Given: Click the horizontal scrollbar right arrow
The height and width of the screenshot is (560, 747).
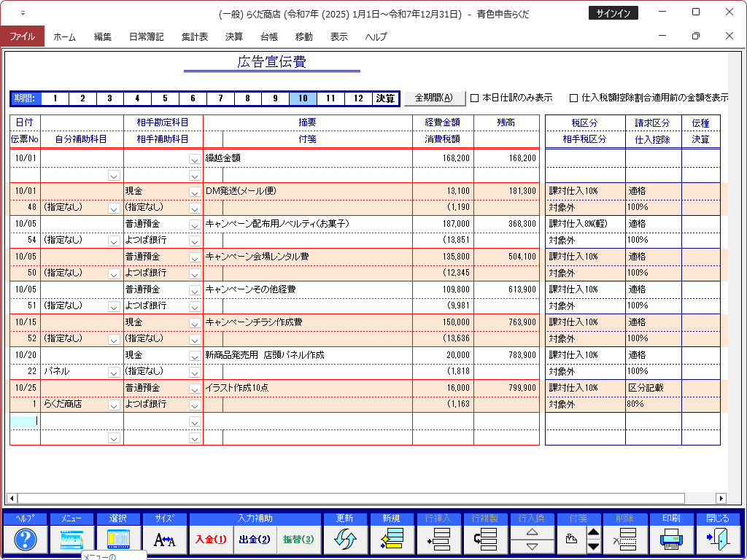Looking at the screenshot, I should pyautogui.click(x=721, y=499).
